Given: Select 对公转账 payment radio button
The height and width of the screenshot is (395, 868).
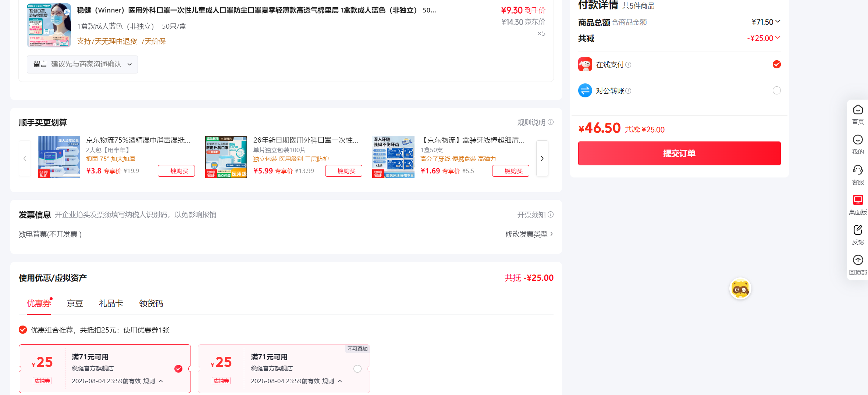Looking at the screenshot, I should [x=777, y=90].
